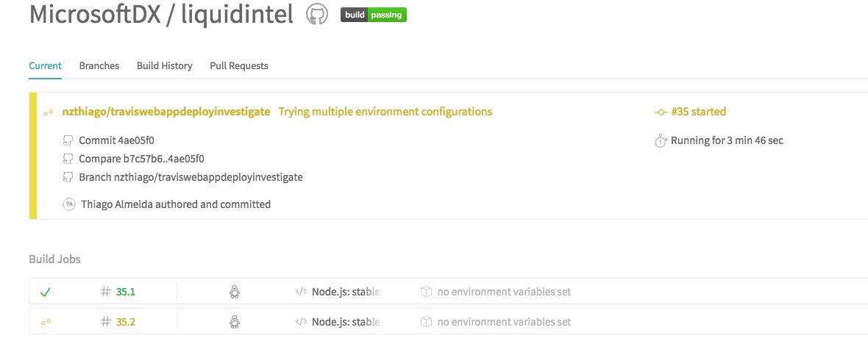The height and width of the screenshot is (352, 868).
Task: Open the MicrosoftDX organization link
Action: click(95, 15)
